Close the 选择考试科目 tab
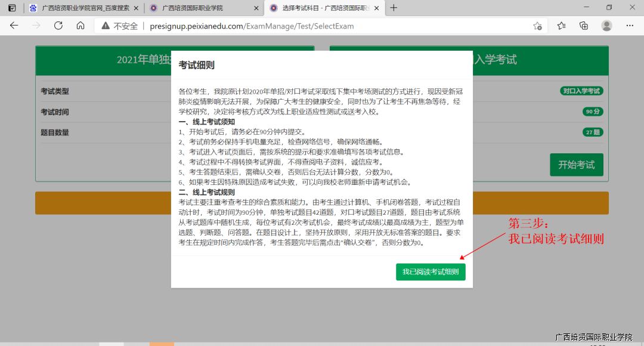 [376, 8]
